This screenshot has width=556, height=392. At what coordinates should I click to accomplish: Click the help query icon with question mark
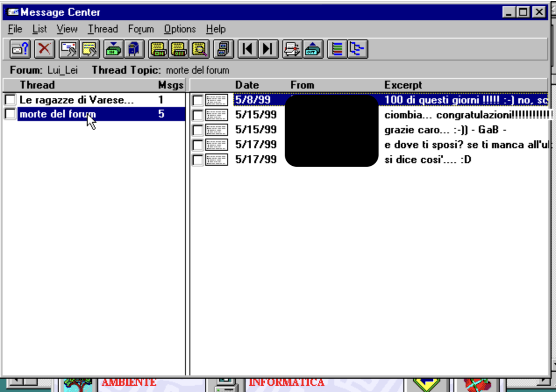coord(20,49)
